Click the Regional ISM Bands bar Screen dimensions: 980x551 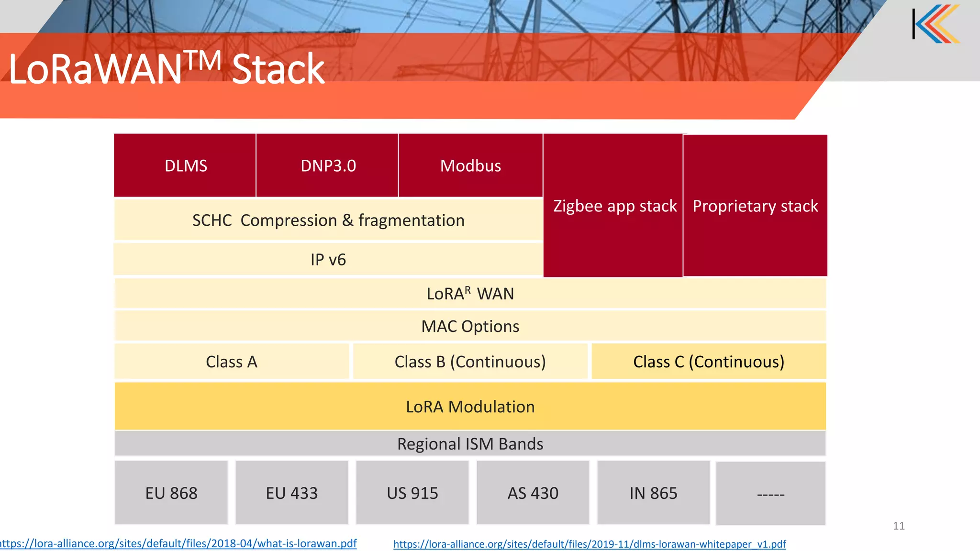coord(470,444)
